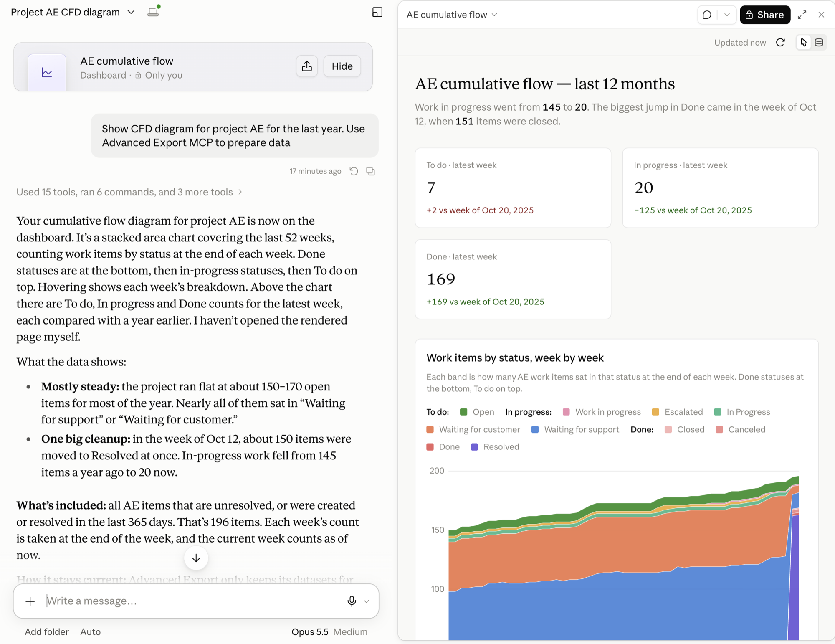835x644 pixels.
Task: Toggle the Waiting for customer legend entry
Action: pyautogui.click(x=473, y=430)
